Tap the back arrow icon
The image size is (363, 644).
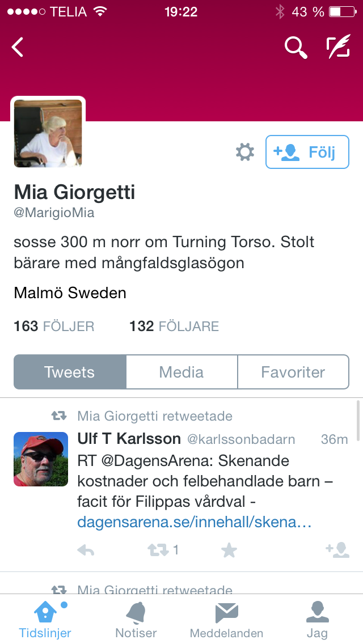[x=17, y=47]
